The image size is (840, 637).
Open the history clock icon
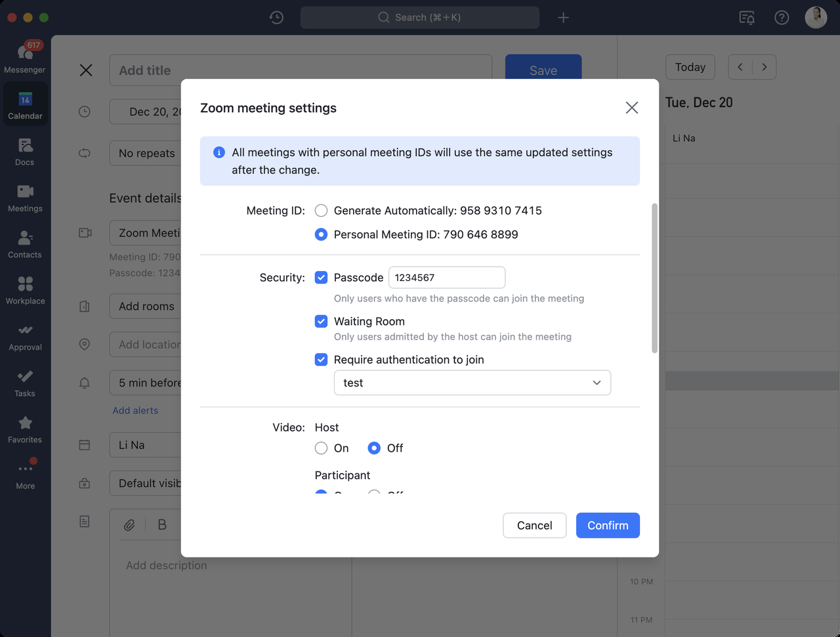(x=276, y=18)
